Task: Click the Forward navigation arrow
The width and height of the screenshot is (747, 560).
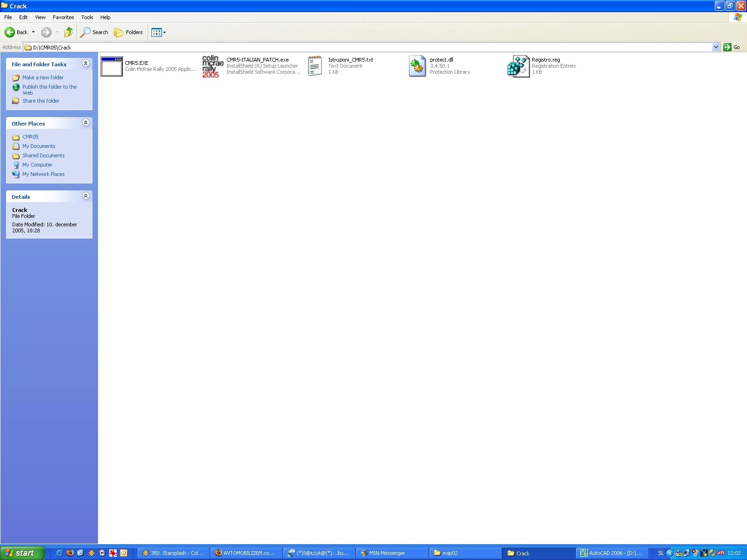Action: coord(46,32)
